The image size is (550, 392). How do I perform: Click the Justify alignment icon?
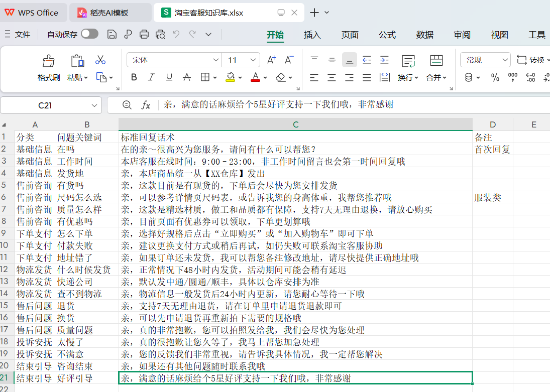(367, 77)
